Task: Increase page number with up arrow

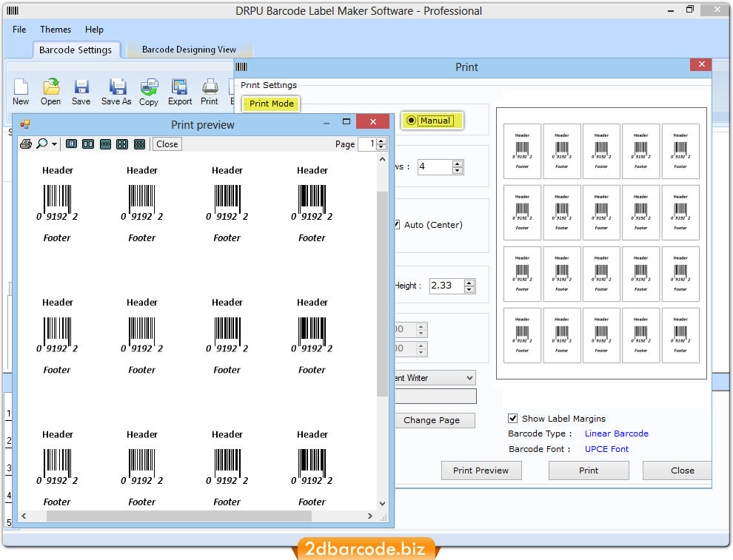Action: click(x=381, y=141)
